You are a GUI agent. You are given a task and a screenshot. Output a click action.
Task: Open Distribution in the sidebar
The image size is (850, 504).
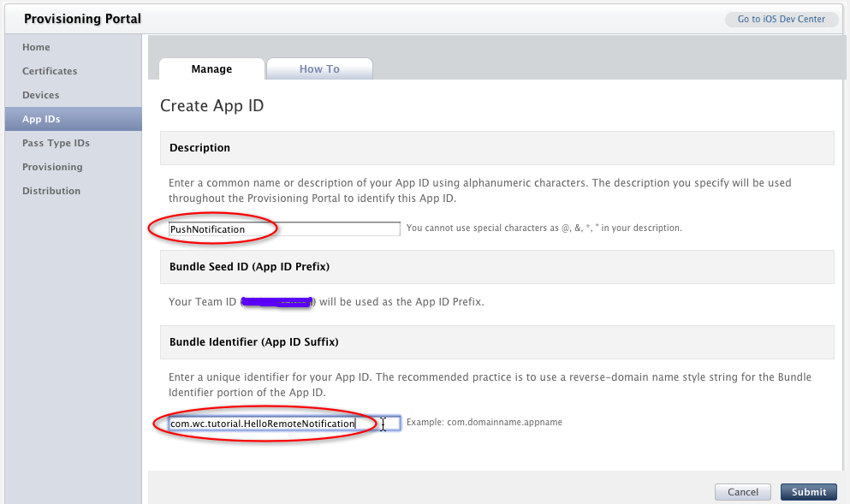[x=51, y=191]
